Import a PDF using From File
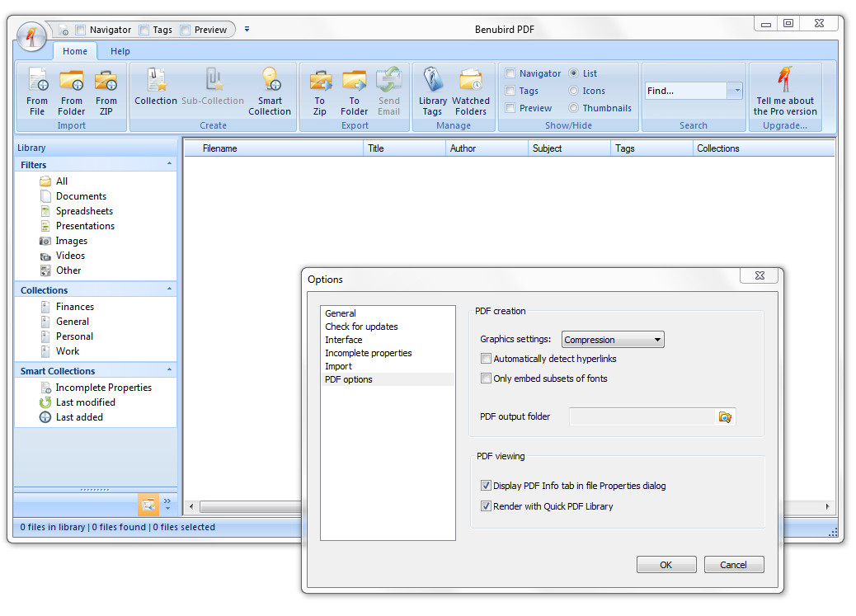This screenshot has width=856, height=616. pos(37,92)
